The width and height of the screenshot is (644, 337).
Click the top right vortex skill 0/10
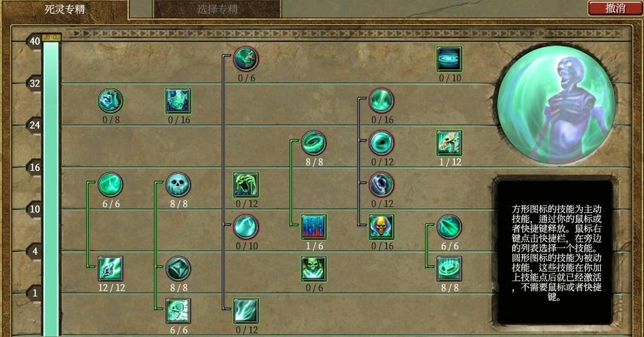pos(449,59)
